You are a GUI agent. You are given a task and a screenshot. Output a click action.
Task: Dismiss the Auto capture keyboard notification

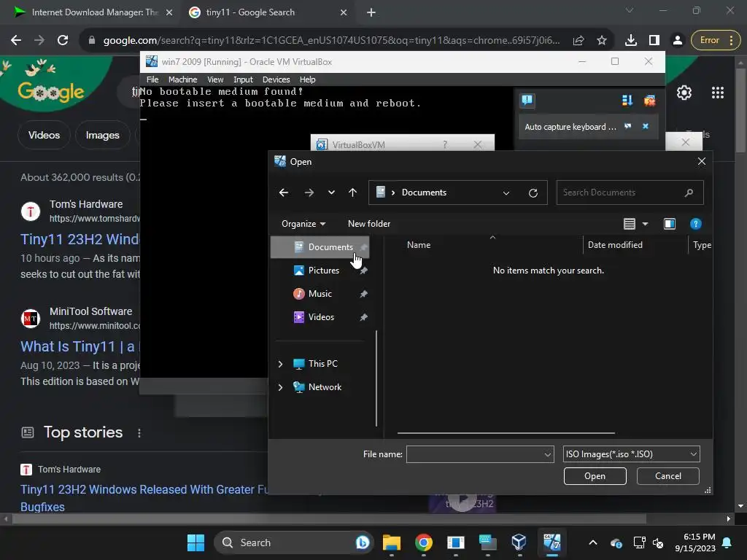coord(646,126)
